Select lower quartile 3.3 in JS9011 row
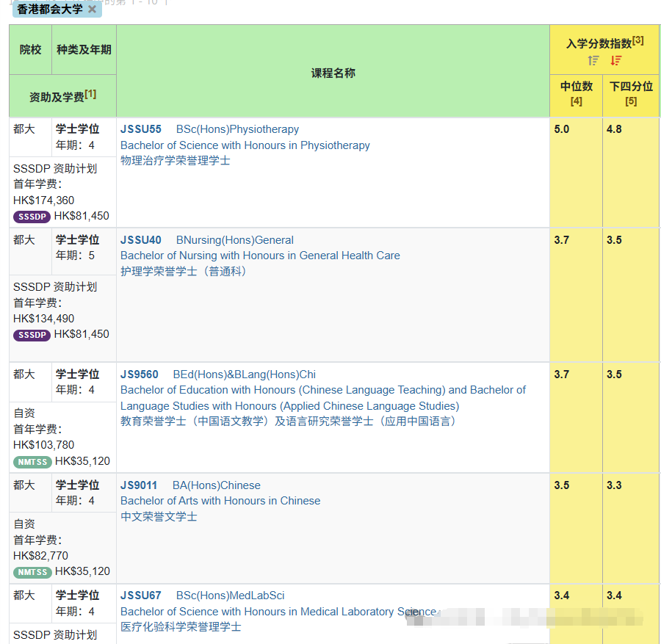This screenshot has height=644, width=661. click(614, 485)
